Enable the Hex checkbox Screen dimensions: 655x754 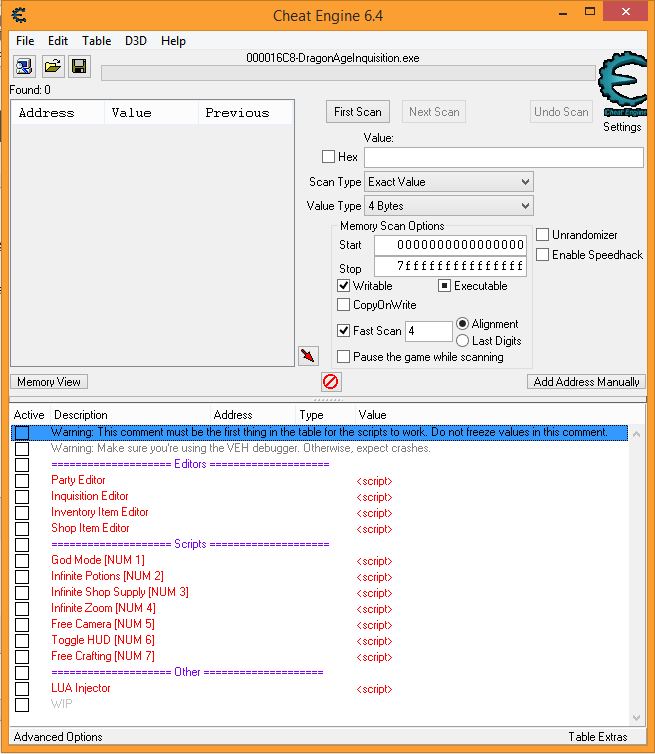coord(328,157)
